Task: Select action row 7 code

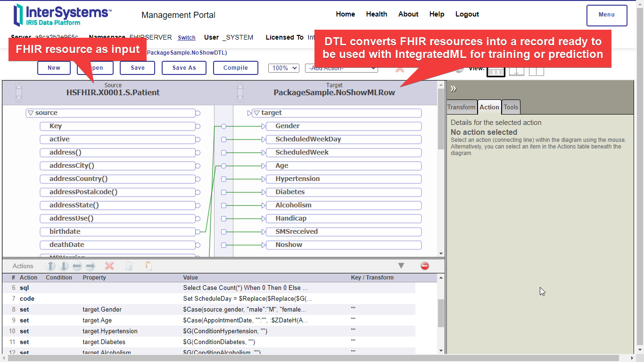Action: click(209, 298)
